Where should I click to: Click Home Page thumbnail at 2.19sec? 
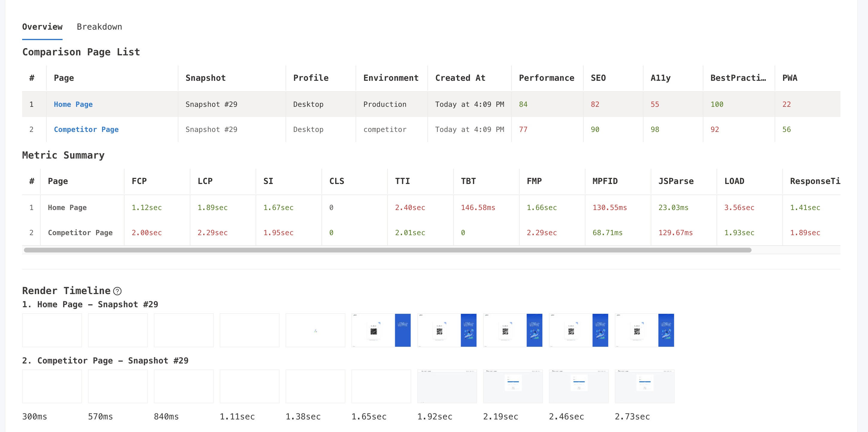513,330
